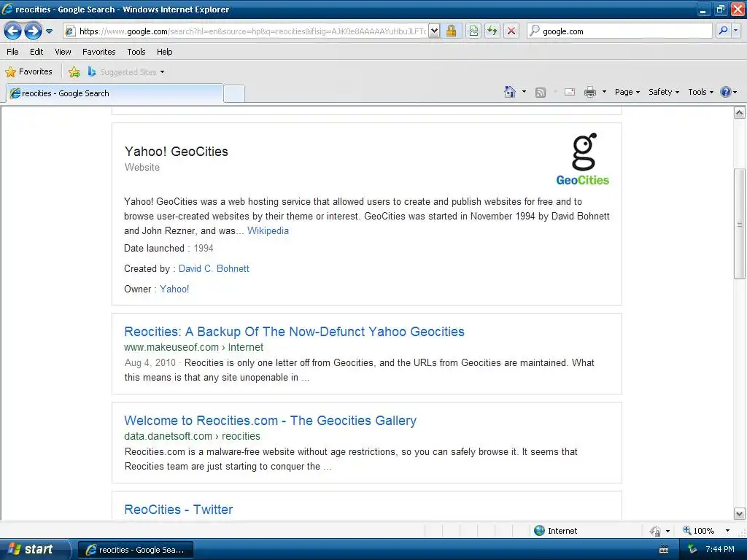Viewport: 747px width, 560px height.
Task: Open Reocities: A Backup Of Now-Defunct result
Action: (294, 332)
